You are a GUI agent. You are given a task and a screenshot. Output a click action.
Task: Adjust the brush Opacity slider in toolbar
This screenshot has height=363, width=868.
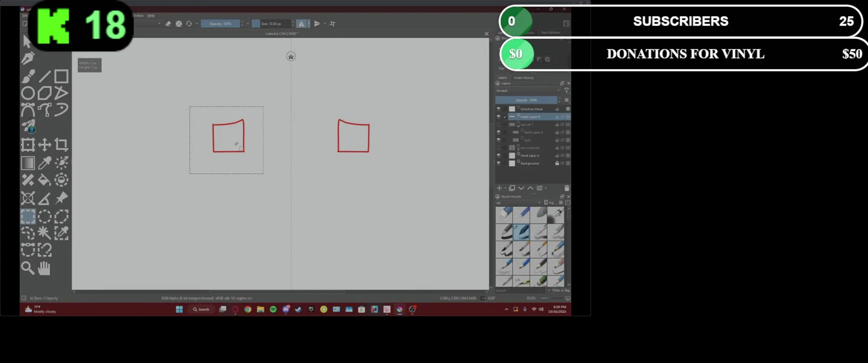(221, 24)
